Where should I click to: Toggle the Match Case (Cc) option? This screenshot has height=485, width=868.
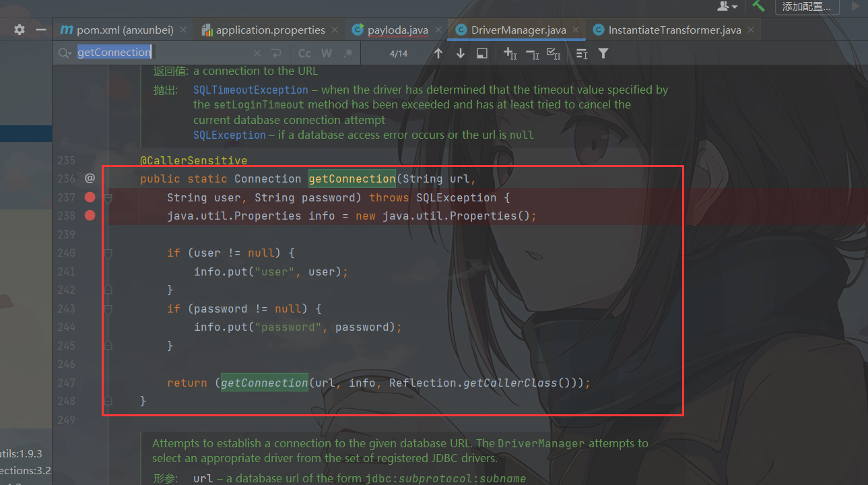(x=304, y=53)
